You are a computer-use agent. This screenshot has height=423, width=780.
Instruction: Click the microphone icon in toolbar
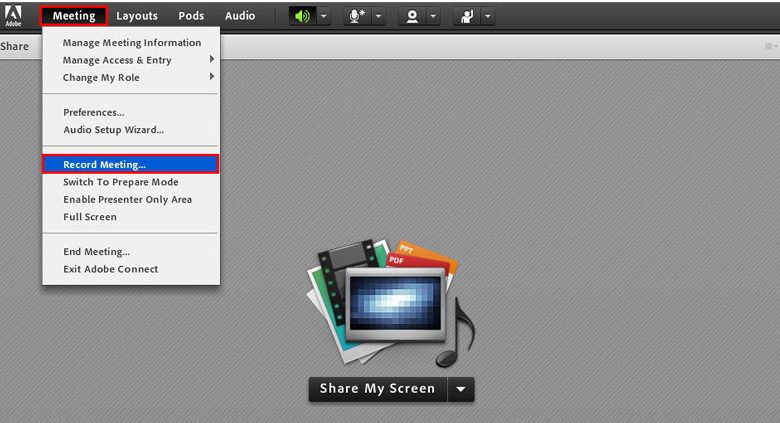357,16
